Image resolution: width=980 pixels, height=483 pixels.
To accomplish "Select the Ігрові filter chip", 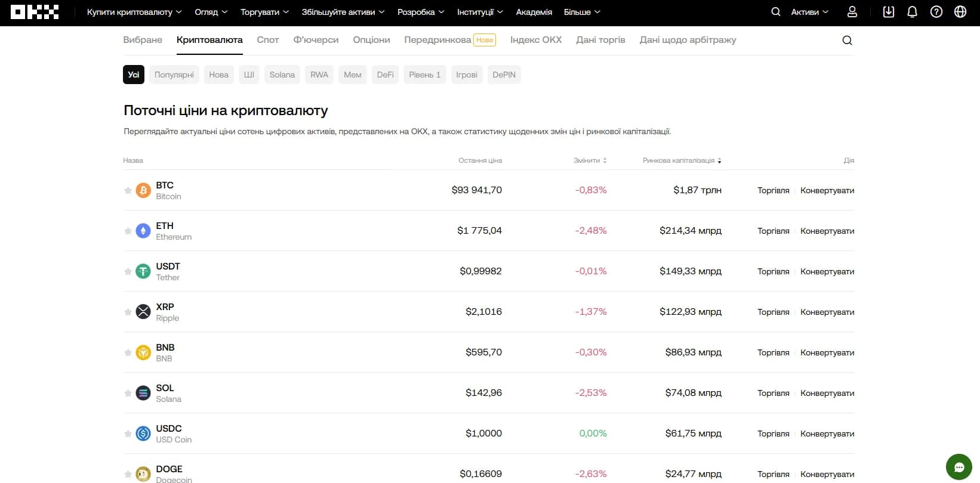I will click(x=467, y=75).
